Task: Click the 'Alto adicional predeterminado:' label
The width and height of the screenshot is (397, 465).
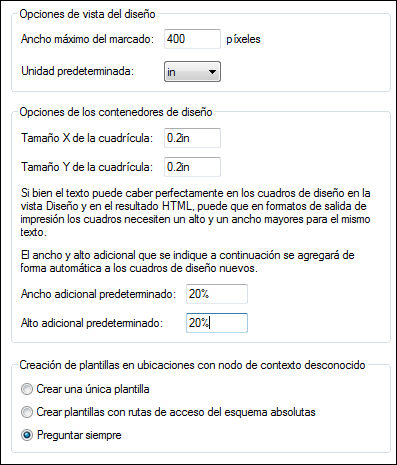Action: [92, 323]
